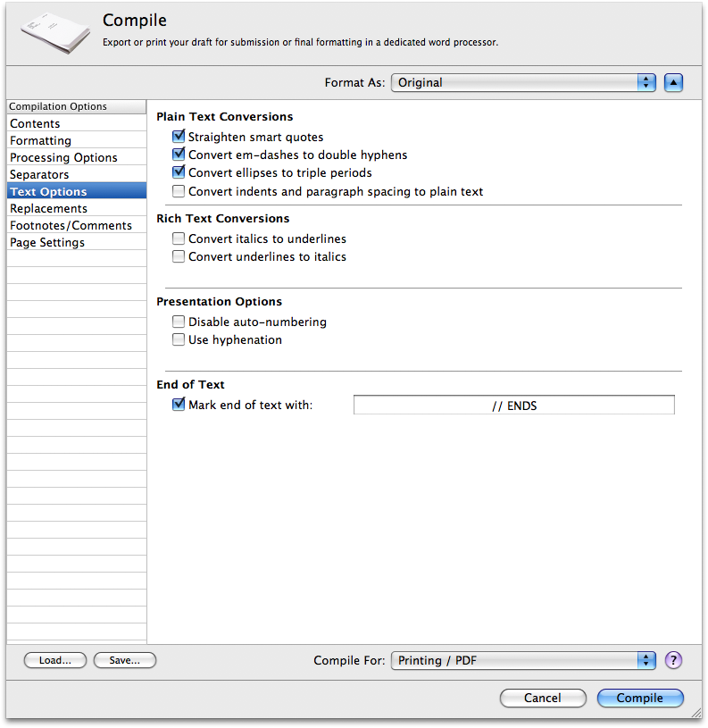Open the Format As dropdown
This screenshot has width=708, height=728.
pyautogui.click(x=523, y=83)
